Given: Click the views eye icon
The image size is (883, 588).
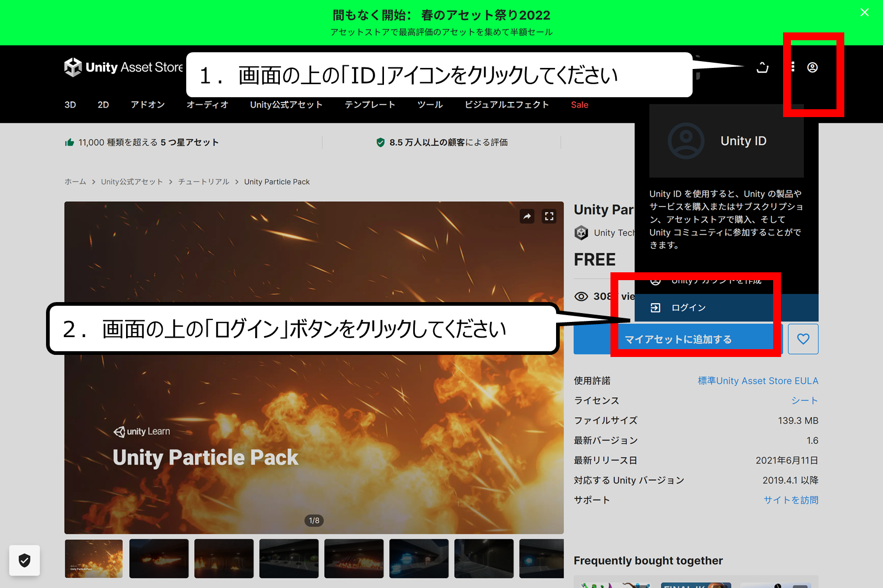Looking at the screenshot, I should pos(581,297).
